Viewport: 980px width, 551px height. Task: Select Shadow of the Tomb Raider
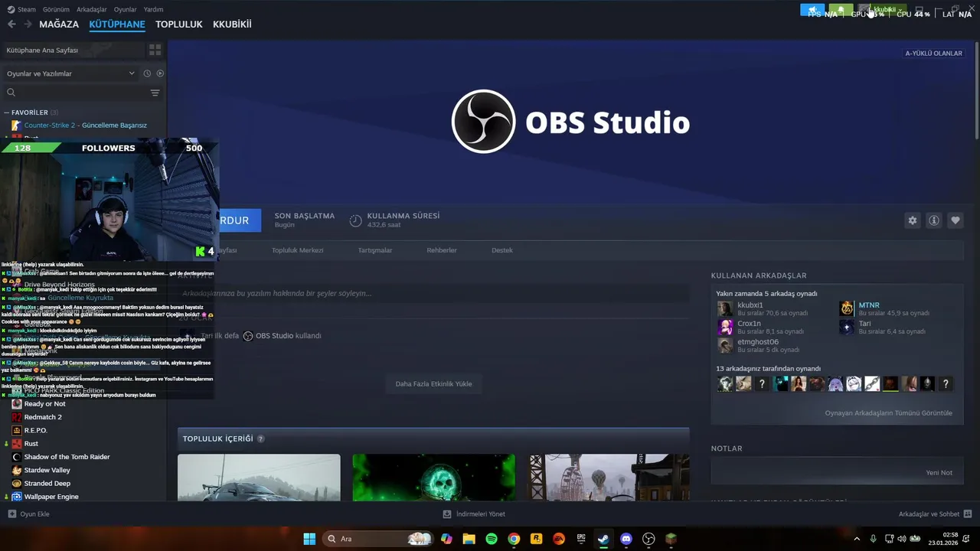point(67,457)
